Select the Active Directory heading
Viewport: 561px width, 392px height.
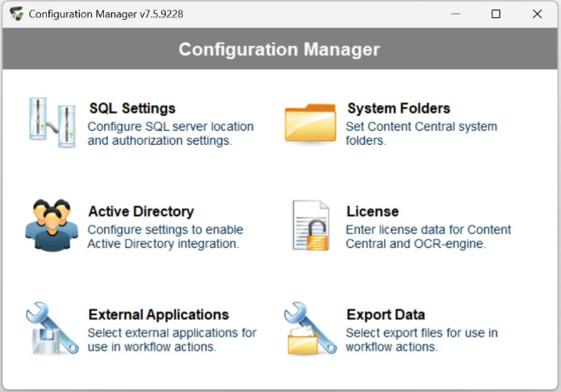[140, 212]
